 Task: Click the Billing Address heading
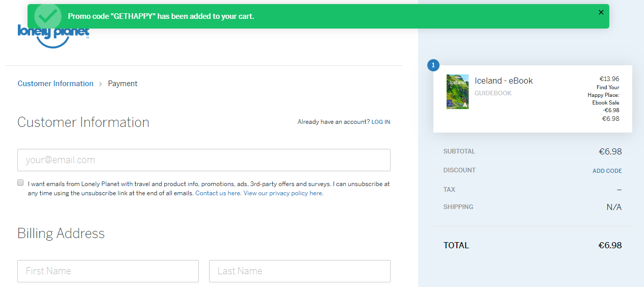point(61,233)
